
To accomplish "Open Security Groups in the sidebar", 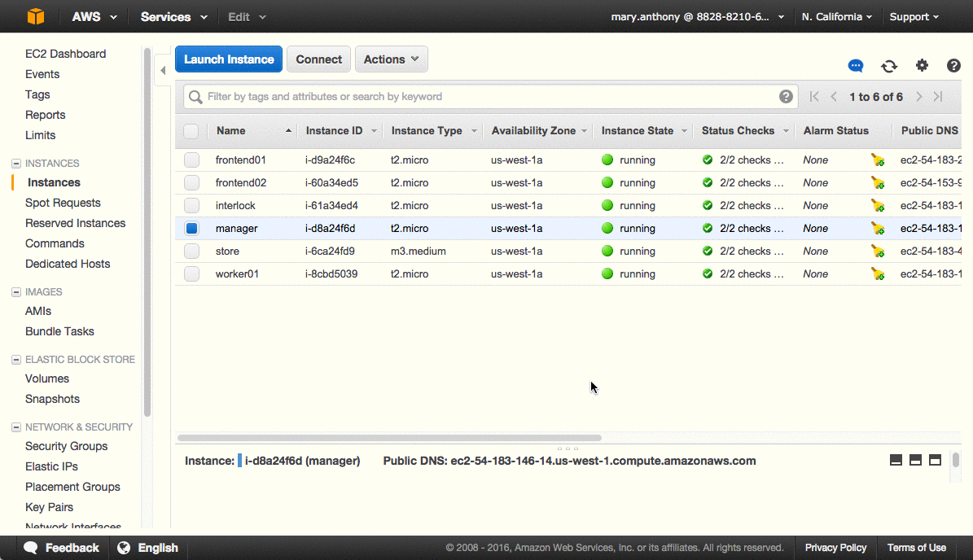I will click(66, 446).
